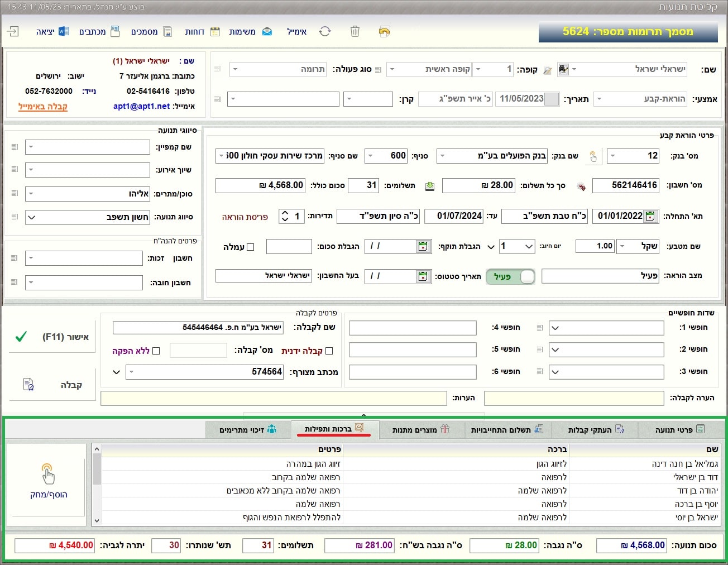Click the קבלה באימייל link

(43, 106)
